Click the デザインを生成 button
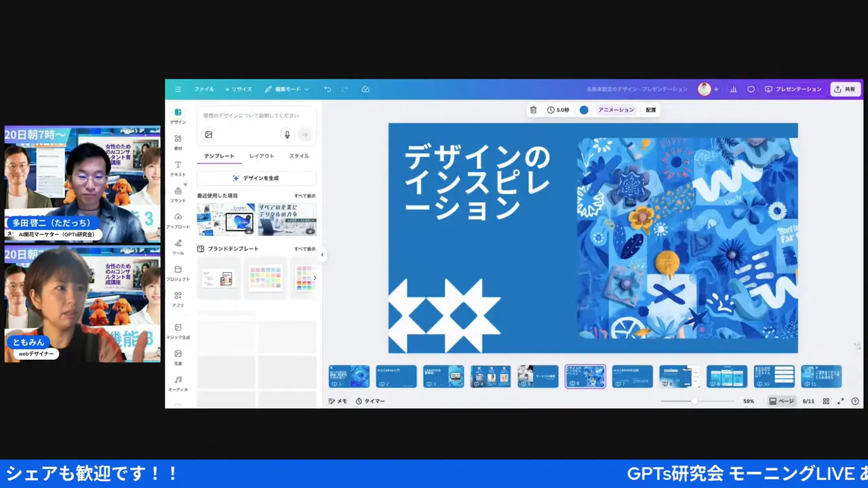868x488 pixels. [256, 178]
